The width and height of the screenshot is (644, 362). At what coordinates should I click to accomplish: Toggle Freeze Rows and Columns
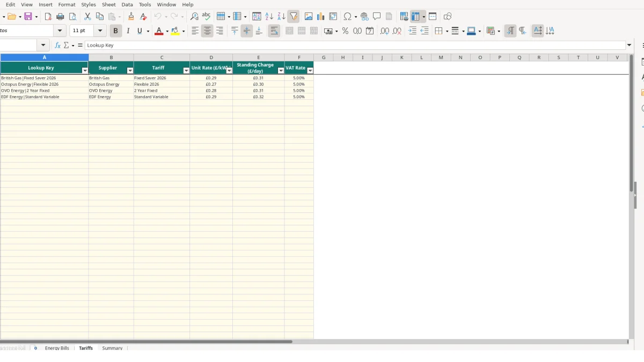pos(415,17)
